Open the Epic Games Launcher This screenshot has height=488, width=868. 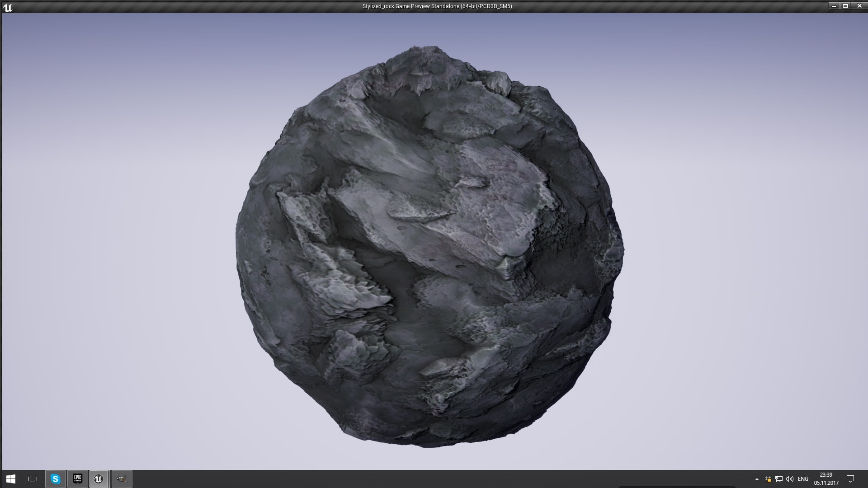[x=77, y=479]
